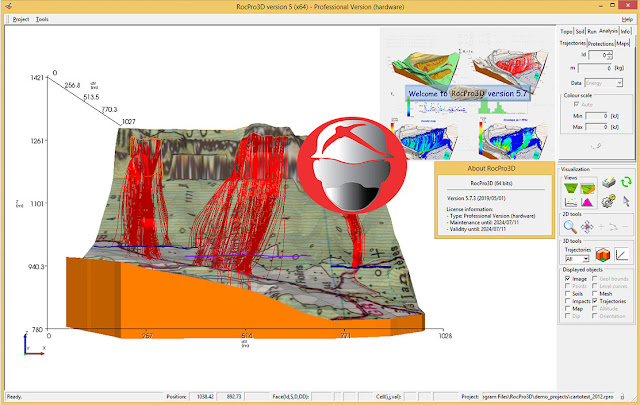Viewport: 640px width, 405px height.
Task: Enable the Impacts checkbox
Action: 567,301
